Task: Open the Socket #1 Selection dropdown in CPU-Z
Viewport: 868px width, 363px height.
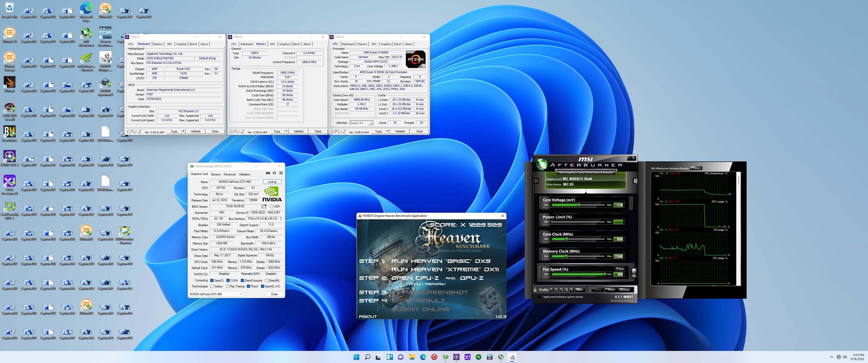Action: pyautogui.click(x=361, y=123)
